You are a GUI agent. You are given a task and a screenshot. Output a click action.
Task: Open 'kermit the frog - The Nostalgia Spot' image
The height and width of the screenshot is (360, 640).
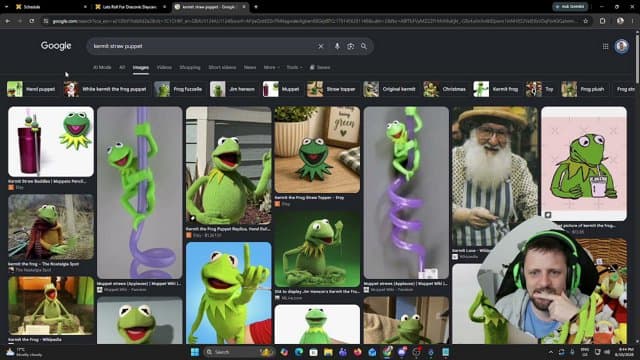51,227
